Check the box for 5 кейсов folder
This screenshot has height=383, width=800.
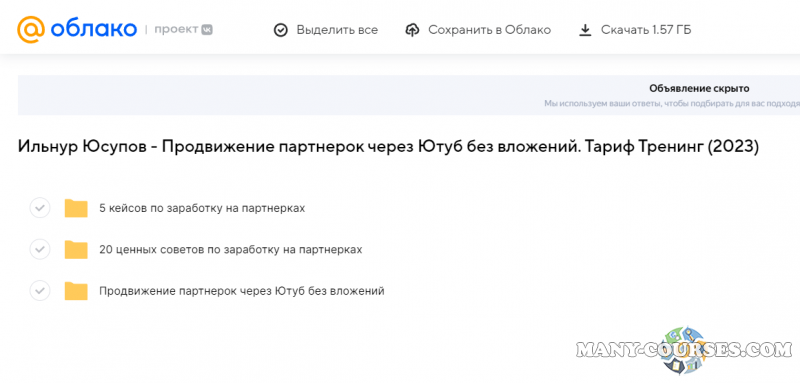pyautogui.click(x=40, y=208)
